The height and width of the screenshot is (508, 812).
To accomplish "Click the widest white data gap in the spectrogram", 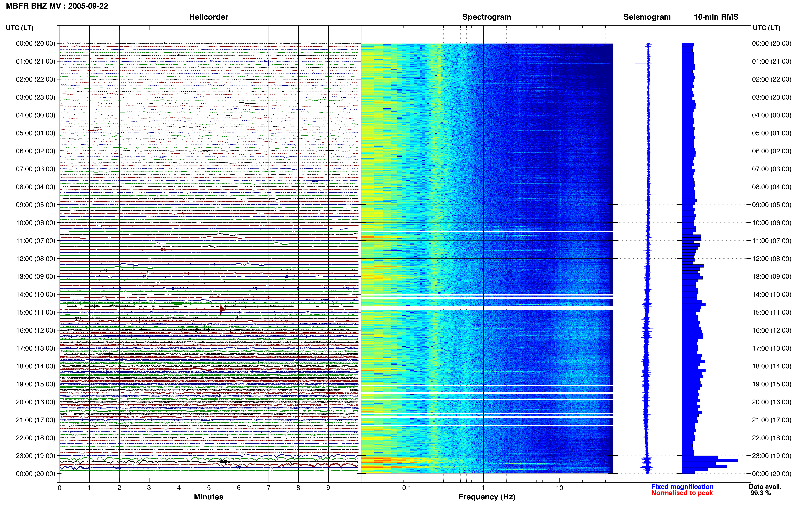I will (x=487, y=308).
